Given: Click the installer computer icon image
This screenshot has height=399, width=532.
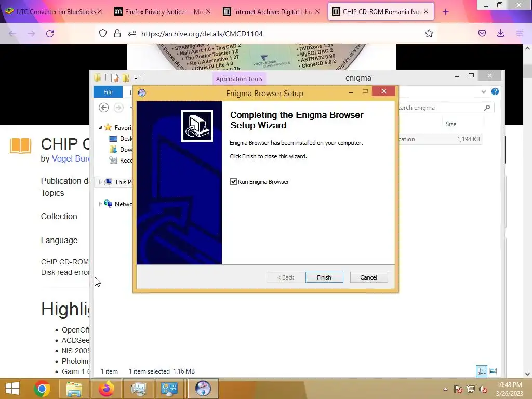Looking at the screenshot, I should pos(197,126).
